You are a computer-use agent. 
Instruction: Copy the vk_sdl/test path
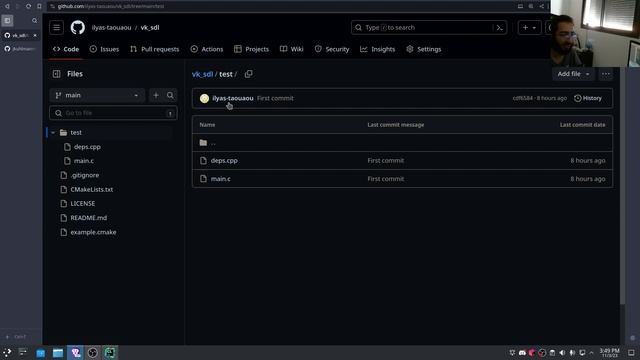tap(249, 74)
